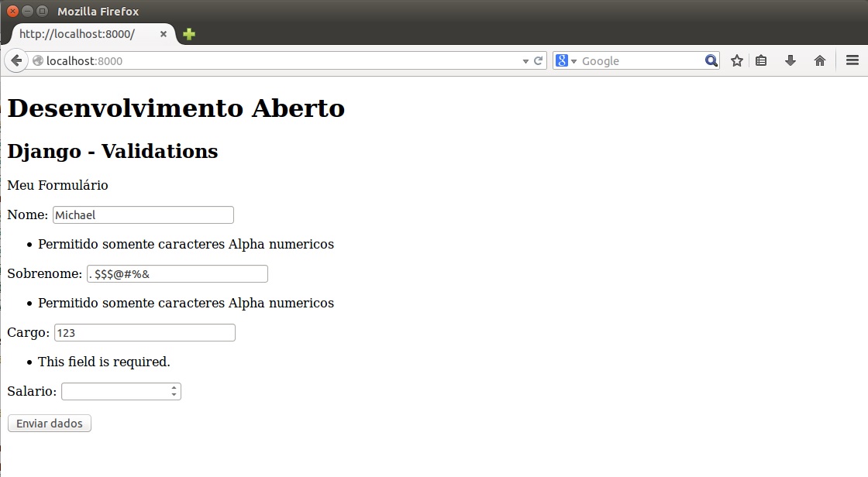868x477 pixels.
Task: Click the globe site identity icon
Action: point(38,60)
